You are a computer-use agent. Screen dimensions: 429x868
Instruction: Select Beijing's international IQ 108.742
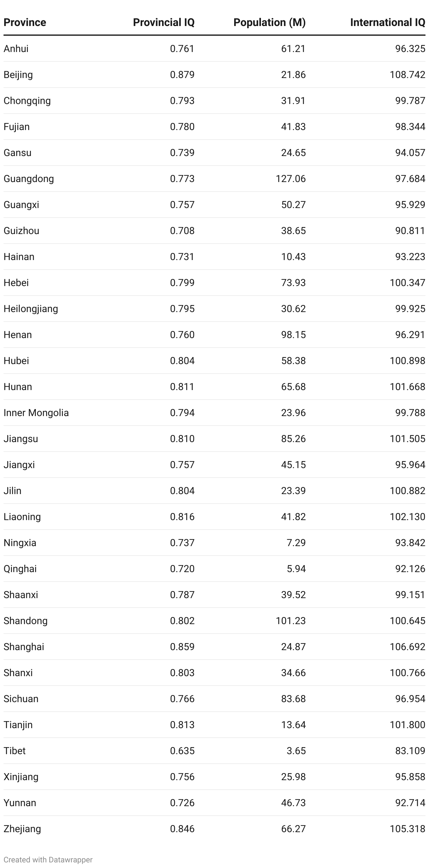coord(407,75)
